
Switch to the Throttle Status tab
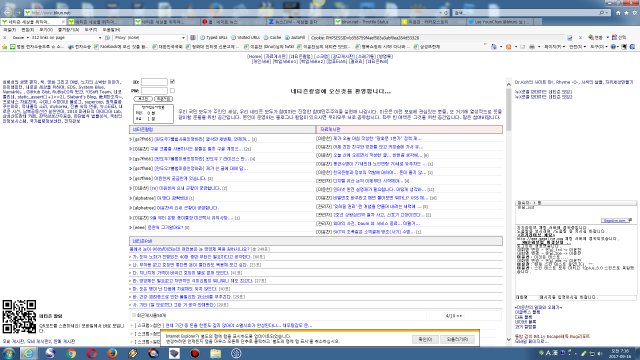click(x=364, y=22)
